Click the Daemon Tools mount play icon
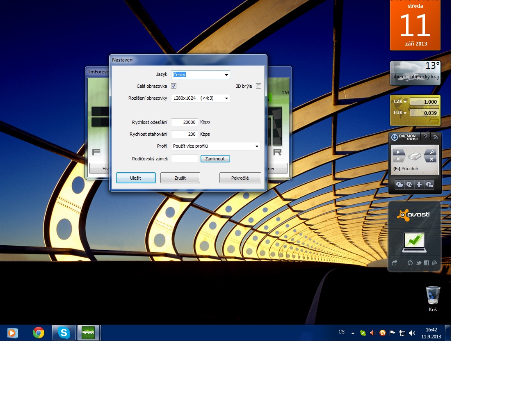 [x=398, y=152]
